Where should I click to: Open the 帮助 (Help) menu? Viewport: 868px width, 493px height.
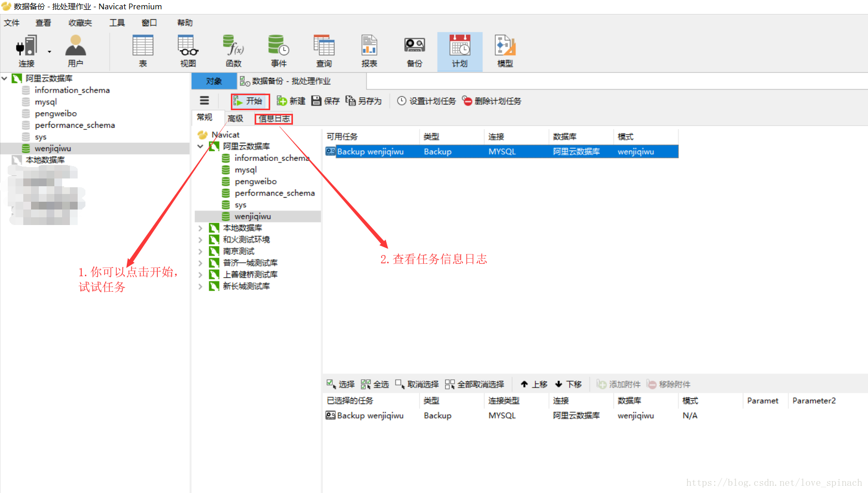(x=185, y=23)
